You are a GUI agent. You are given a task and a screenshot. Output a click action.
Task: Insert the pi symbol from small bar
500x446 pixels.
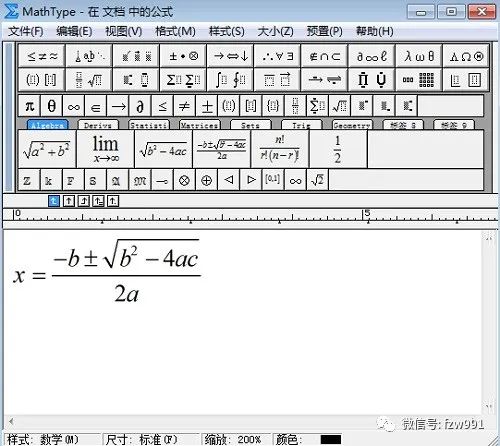point(29,106)
